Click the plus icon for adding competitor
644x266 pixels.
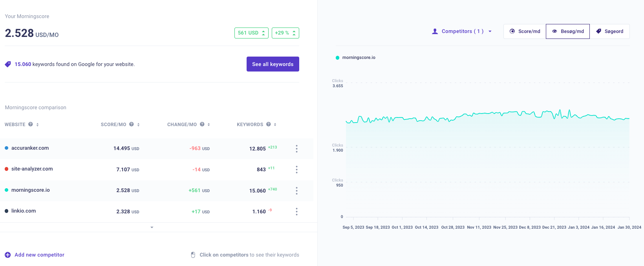point(8,255)
